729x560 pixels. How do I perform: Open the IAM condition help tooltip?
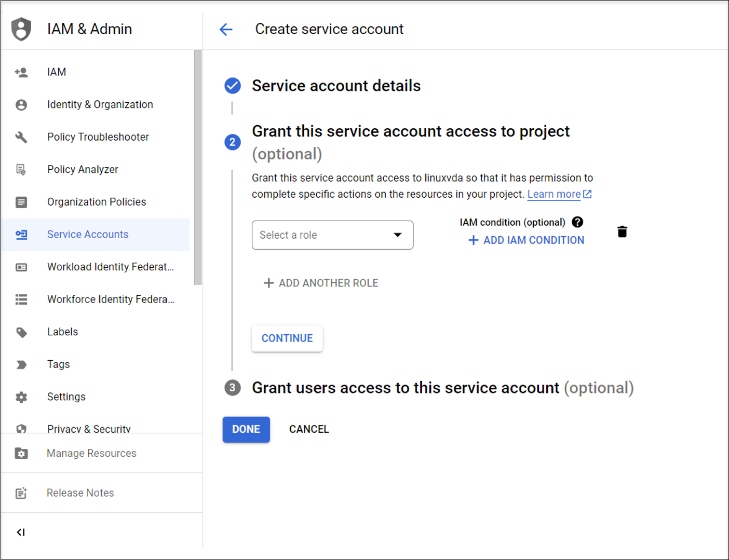click(577, 222)
